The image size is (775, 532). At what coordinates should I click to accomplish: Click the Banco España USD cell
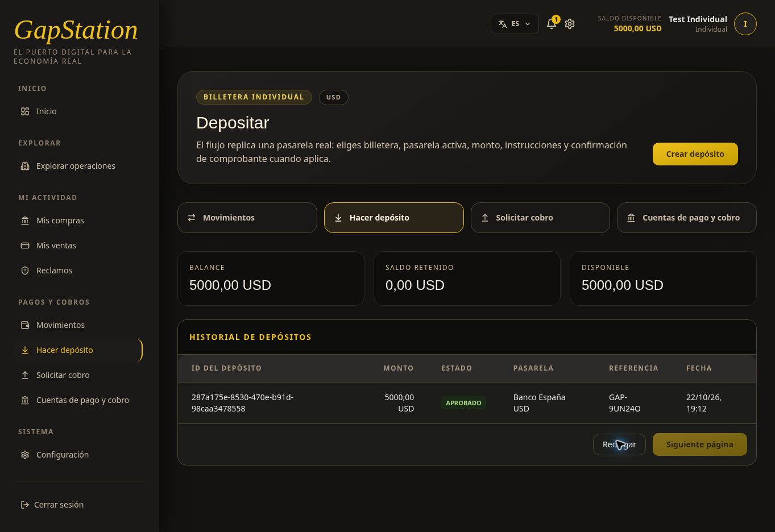[539, 403]
